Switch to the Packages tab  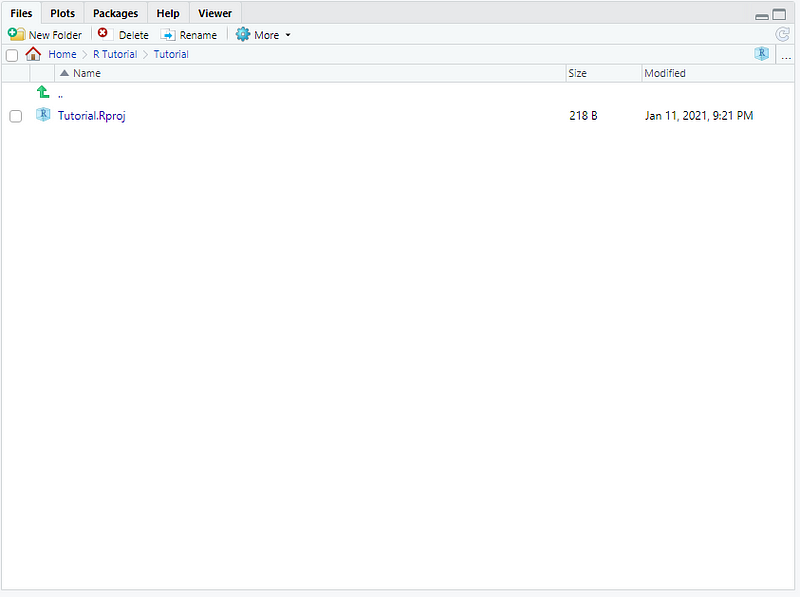tap(115, 13)
